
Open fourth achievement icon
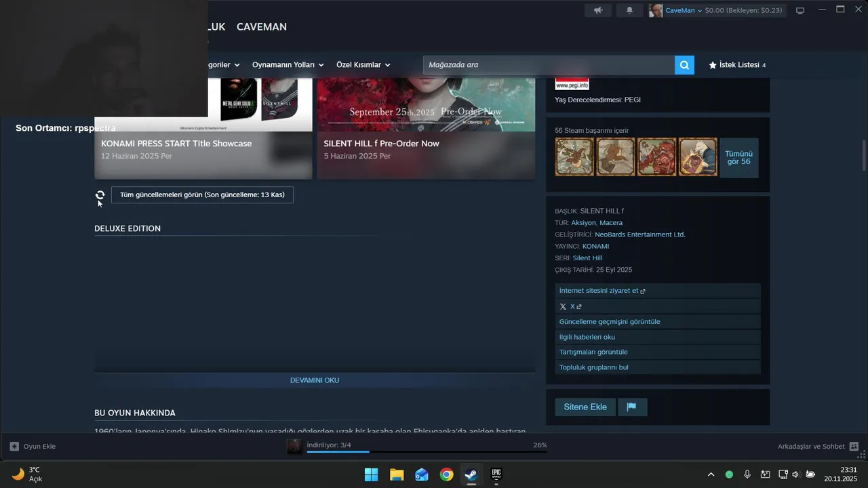pyautogui.click(x=698, y=157)
